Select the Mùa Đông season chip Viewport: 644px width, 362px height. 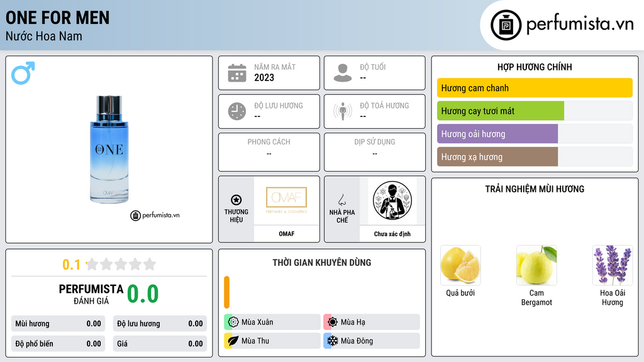click(x=372, y=341)
